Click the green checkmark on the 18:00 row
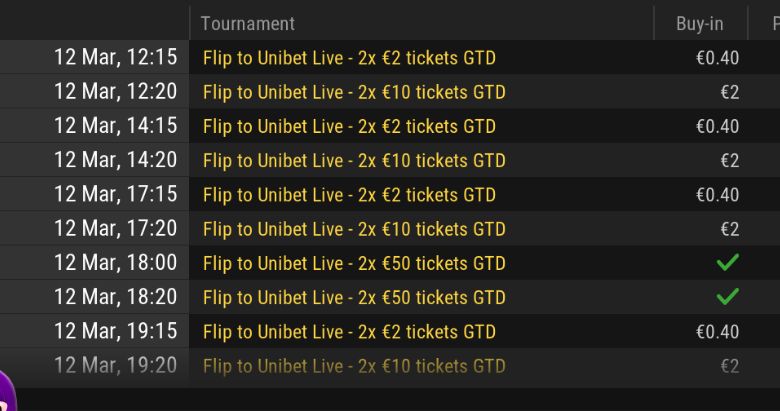780x411 pixels. [x=727, y=262]
